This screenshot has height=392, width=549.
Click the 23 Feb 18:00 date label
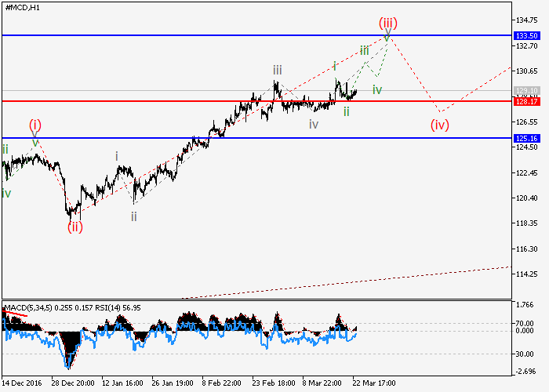point(274,383)
